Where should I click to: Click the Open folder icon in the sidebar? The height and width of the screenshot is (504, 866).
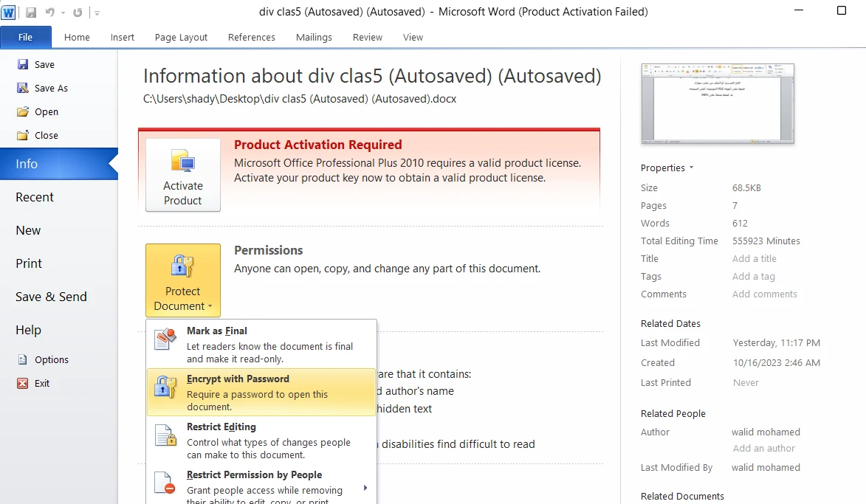(x=23, y=112)
